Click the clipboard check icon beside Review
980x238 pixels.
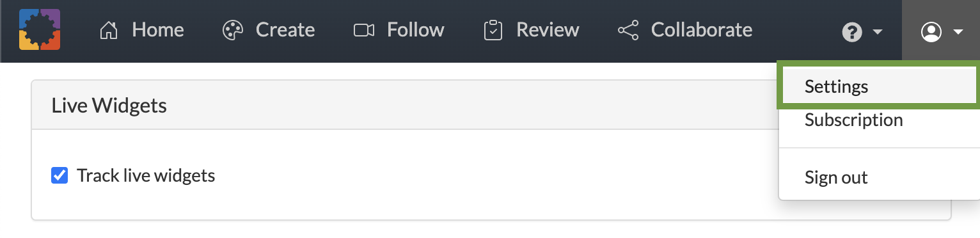click(x=493, y=30)
